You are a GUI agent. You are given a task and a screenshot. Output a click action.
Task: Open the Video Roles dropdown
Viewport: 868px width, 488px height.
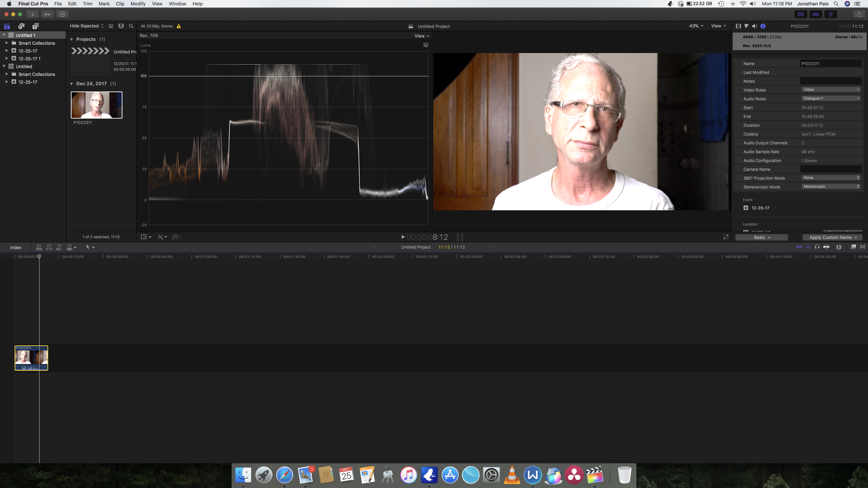(831, 90)
